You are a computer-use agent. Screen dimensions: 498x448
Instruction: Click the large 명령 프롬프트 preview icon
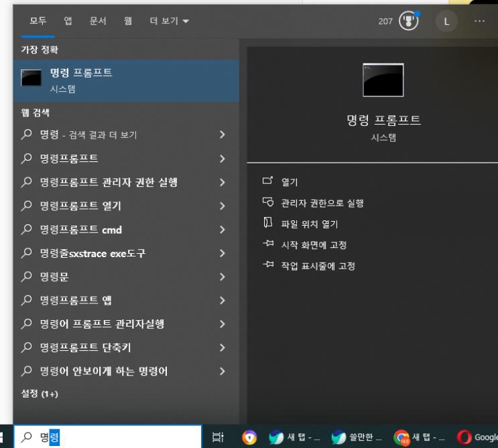tap(383, 80)
